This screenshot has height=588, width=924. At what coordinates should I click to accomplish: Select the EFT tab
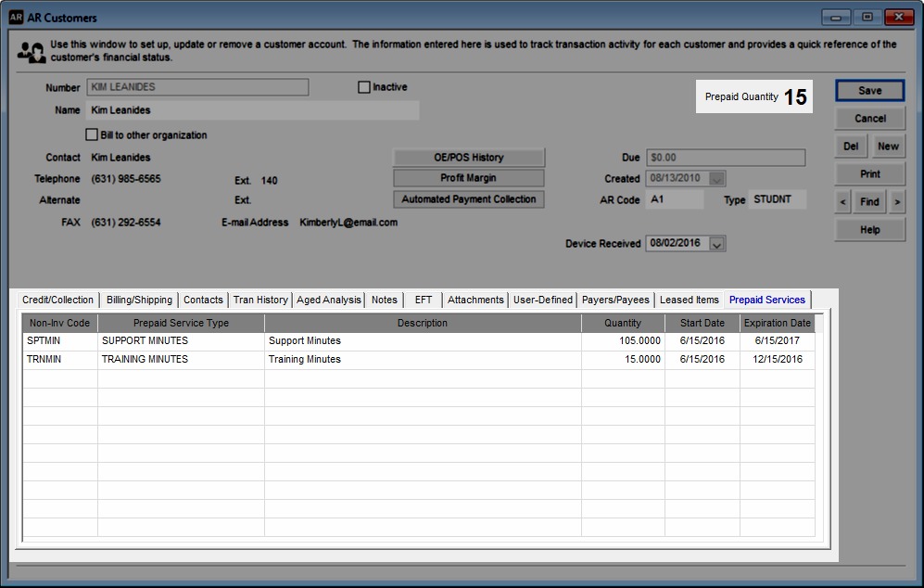[424, 300]
